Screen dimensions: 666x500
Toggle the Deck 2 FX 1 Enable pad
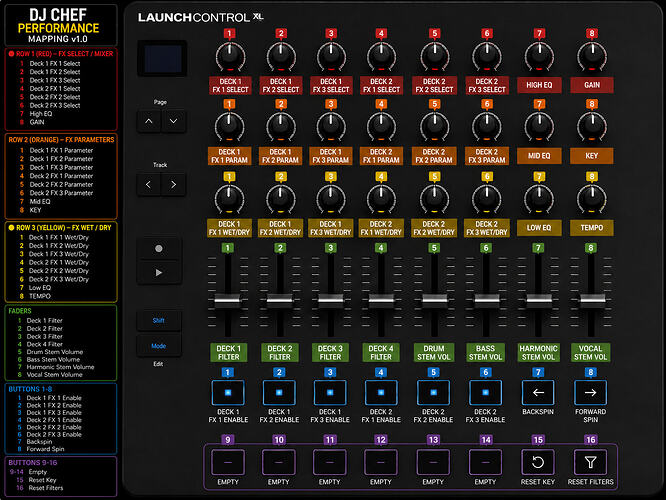coord(381,393)
